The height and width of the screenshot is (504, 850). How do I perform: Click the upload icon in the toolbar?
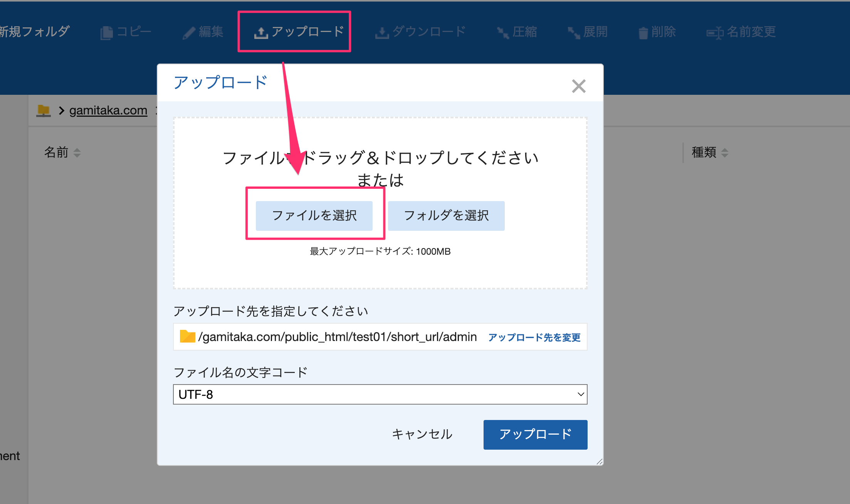coord(261,33)
